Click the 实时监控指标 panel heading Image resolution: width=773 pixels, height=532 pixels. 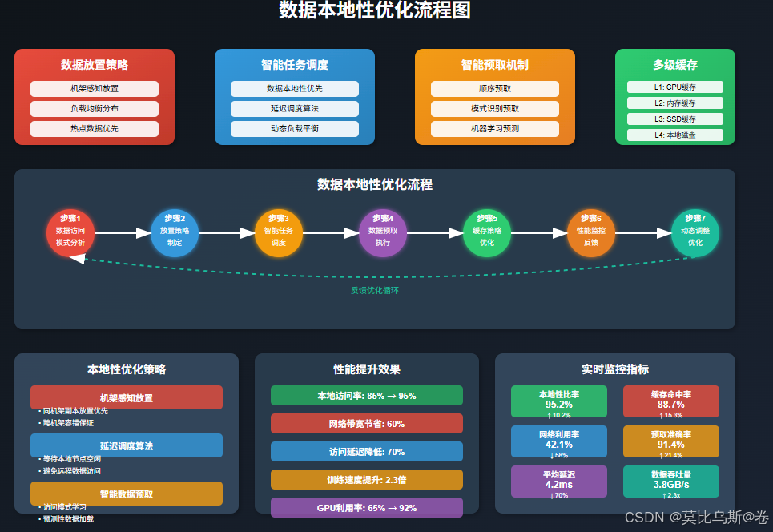coord(614,369)
